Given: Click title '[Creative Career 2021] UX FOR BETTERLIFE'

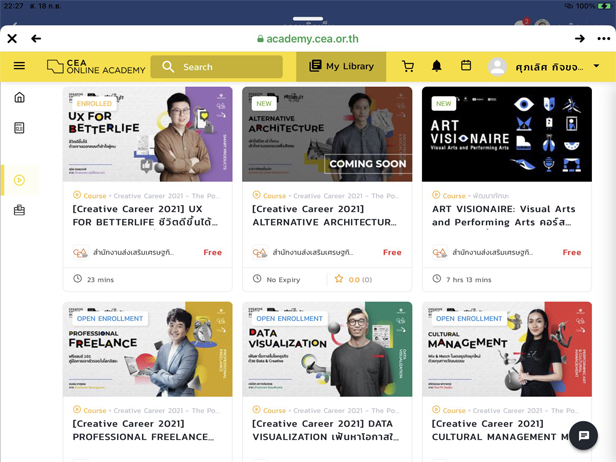Looking at the screenshot, I should click(x=145, y=215).
